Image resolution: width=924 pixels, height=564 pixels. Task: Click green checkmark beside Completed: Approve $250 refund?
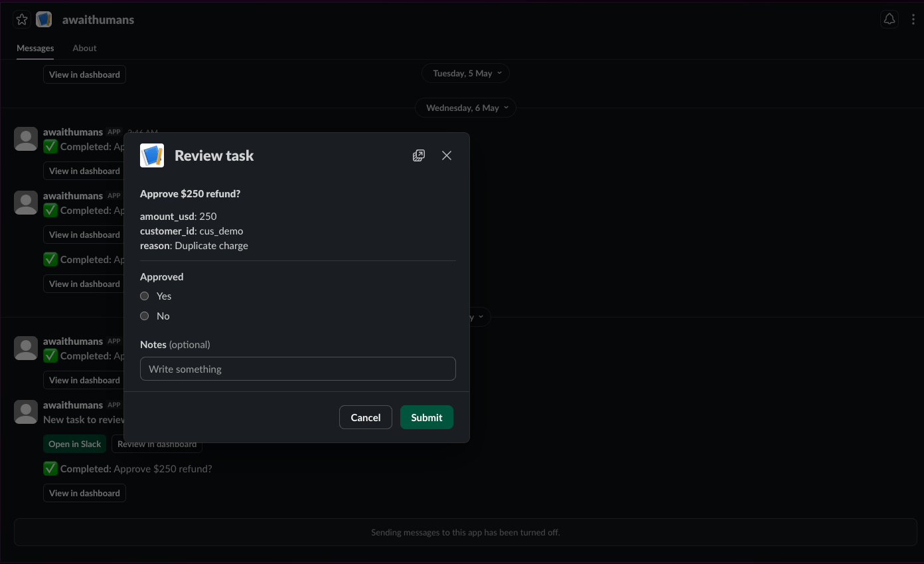click(x=50, y=469)
